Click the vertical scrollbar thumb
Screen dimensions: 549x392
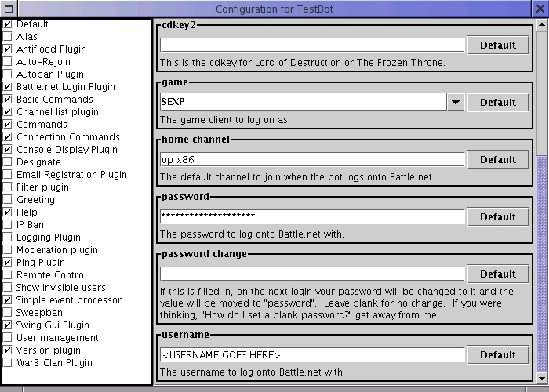[x=542, y=264]
